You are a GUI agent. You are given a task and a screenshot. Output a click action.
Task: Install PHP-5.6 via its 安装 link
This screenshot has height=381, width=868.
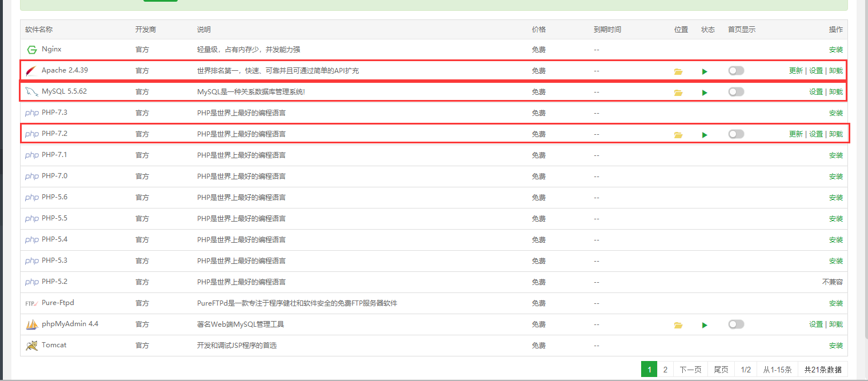pos(836,198)
